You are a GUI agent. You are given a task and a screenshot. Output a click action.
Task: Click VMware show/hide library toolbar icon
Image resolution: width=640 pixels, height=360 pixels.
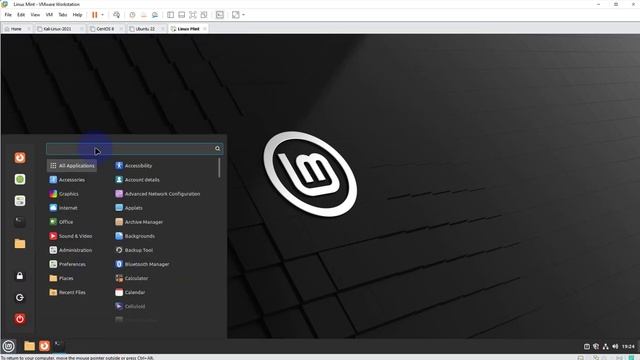tap(171, 15)
